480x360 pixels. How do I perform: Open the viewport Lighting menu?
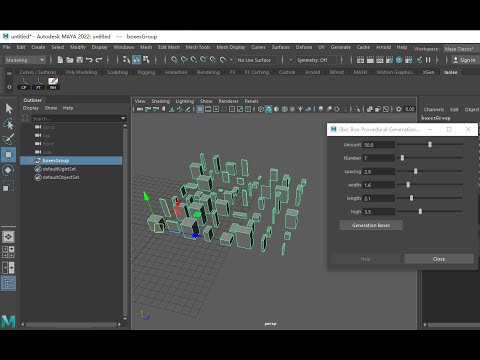point(185,101)
